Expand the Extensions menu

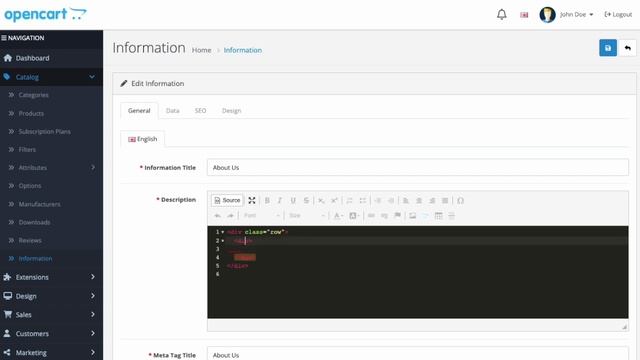(x=51, y=277)
